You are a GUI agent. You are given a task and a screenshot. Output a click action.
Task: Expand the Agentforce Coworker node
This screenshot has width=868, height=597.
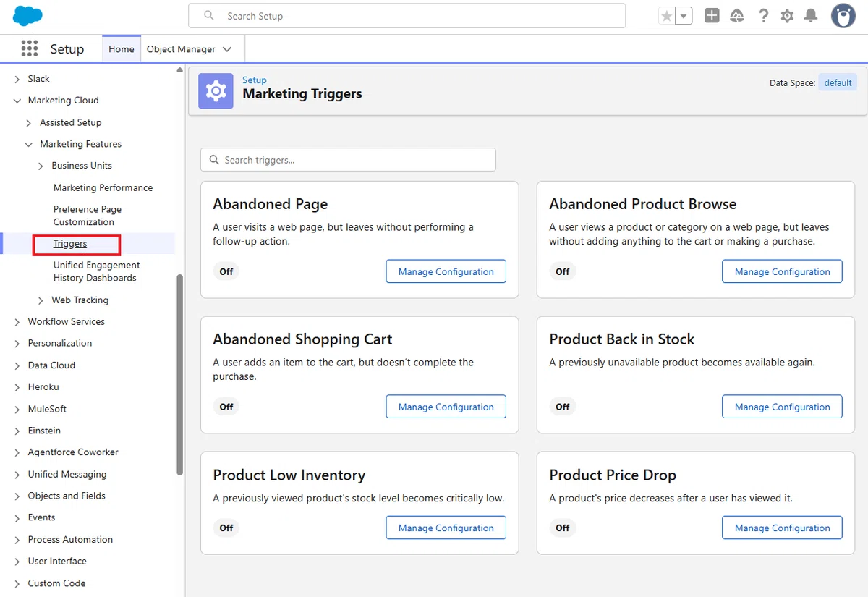(x=17, y=452)
